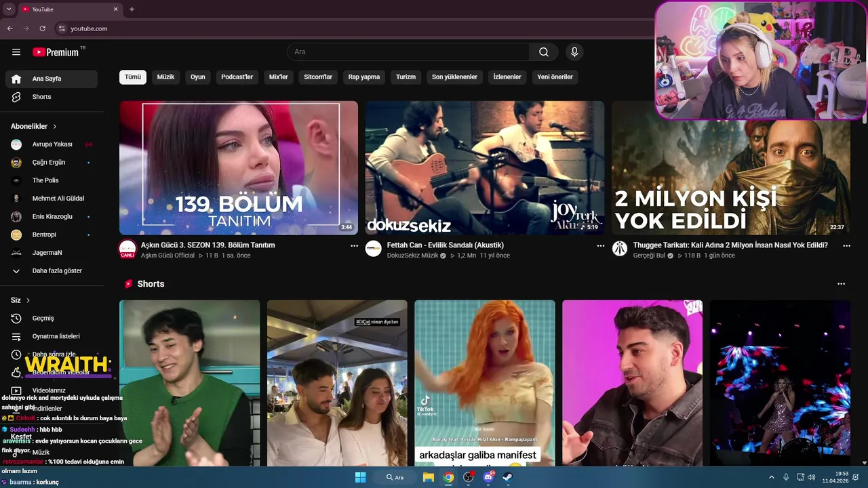
Task: Open File Explorer from taskbar
Action: (x=429, y=477)
